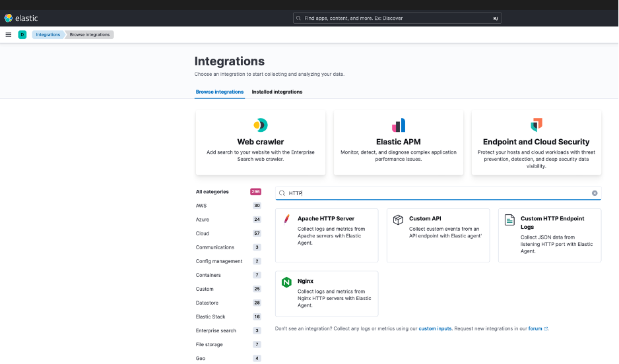Click the Integrations breadcrumb

[48, 34]
